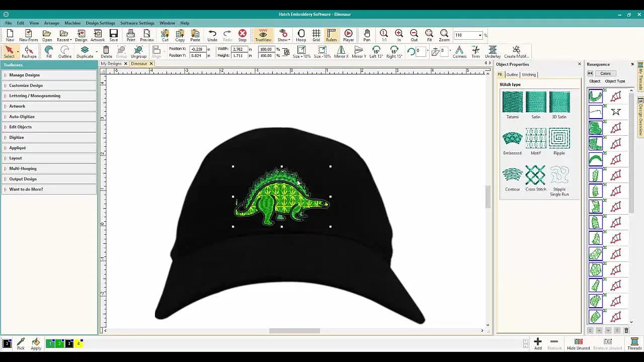The height and width of the screenshot is (362, 644).
Task: Toggle TrueView display mode
Action: pos(263,35)
